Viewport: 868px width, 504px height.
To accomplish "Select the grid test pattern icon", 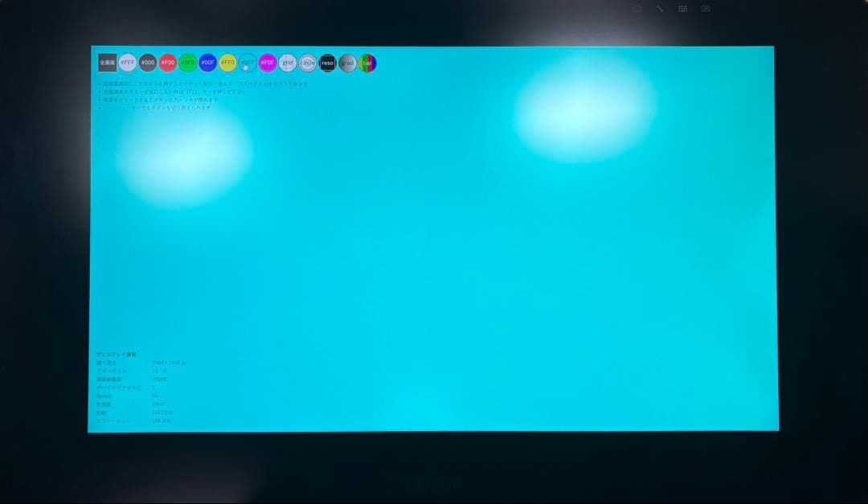I will [288, 62].
